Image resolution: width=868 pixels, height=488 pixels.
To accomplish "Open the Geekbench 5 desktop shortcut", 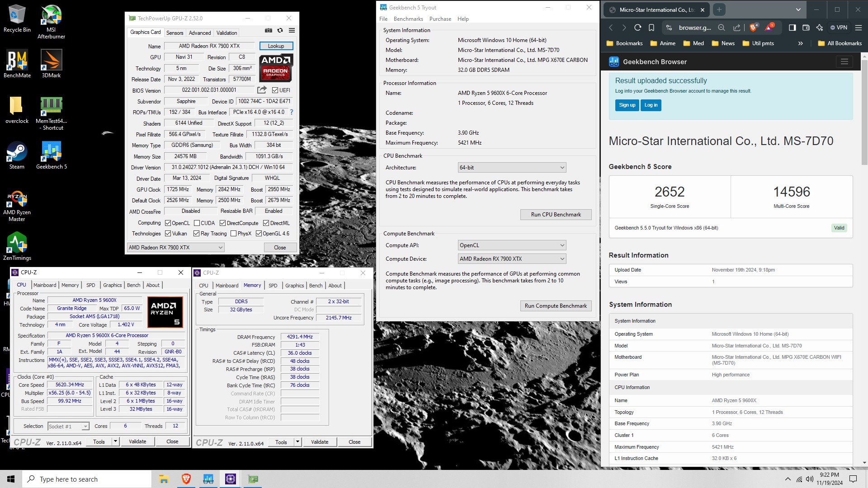I will pos(51,155).
